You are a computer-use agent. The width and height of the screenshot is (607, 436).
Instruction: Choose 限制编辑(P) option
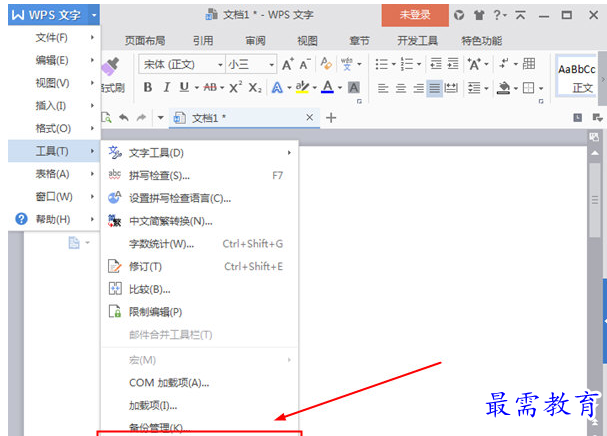pyautogui.click(x=199, y=312)
